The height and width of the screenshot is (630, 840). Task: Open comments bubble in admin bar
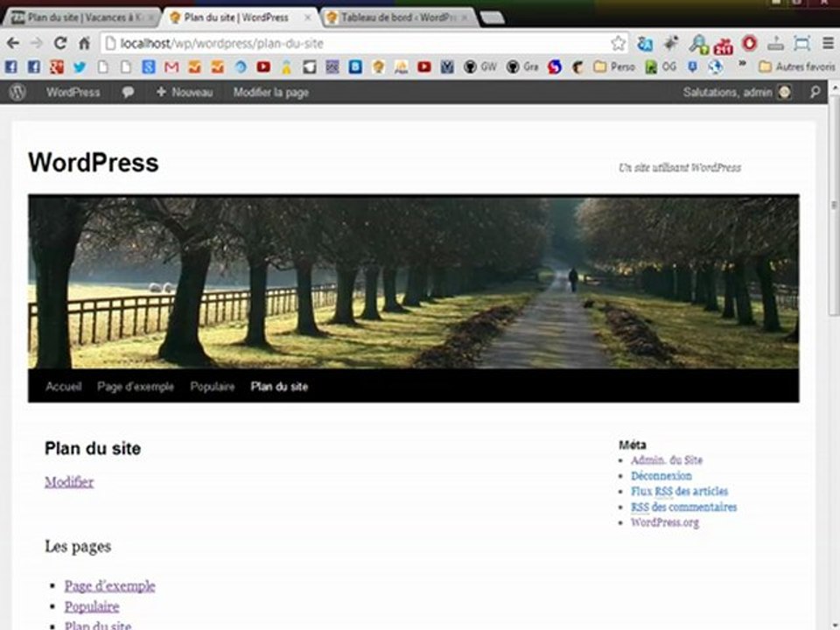[128, 92]
